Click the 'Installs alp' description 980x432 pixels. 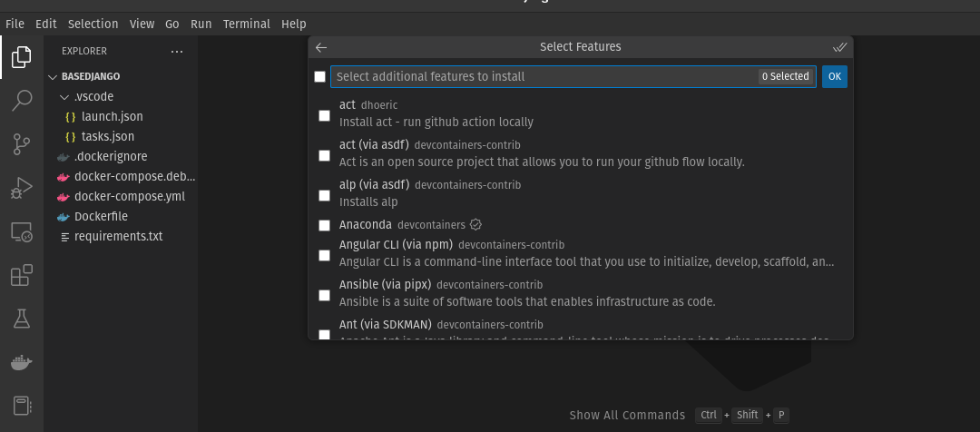(x=368, y=202)
